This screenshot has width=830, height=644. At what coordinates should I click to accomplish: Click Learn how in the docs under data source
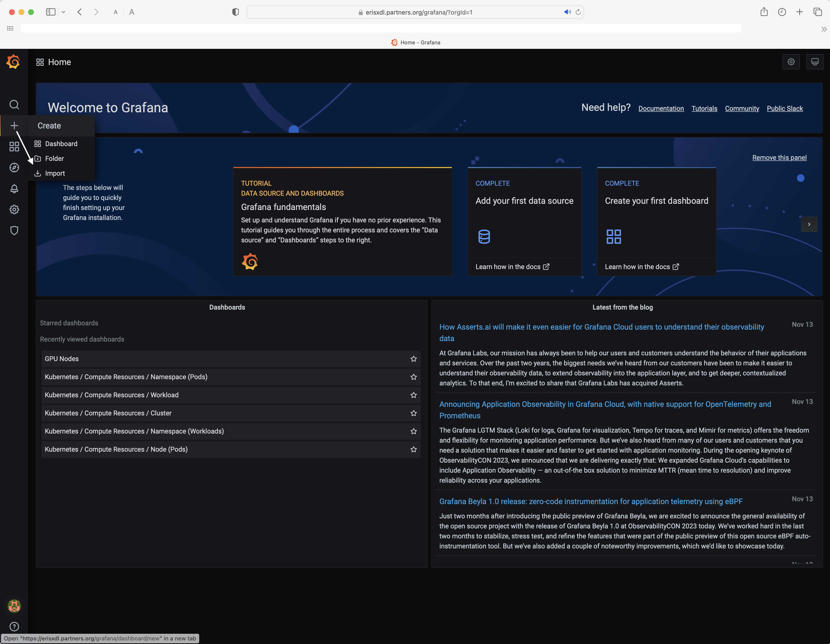point(512,267)
